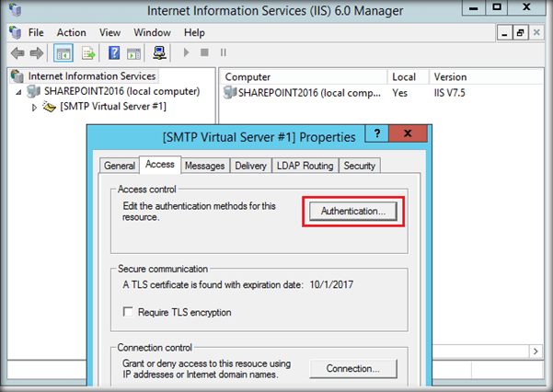Click the Show/Hide Action Pane icon
This screenshot has height=392, width=553.
tap(132, 52)
